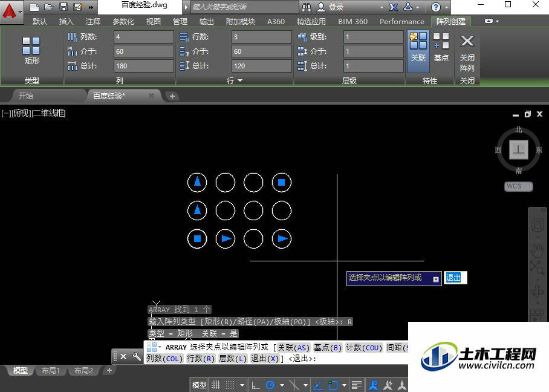Viewport: 549px width, 392px height.
Task: Expand the dropdown arrow next to help
Action: 446,7
